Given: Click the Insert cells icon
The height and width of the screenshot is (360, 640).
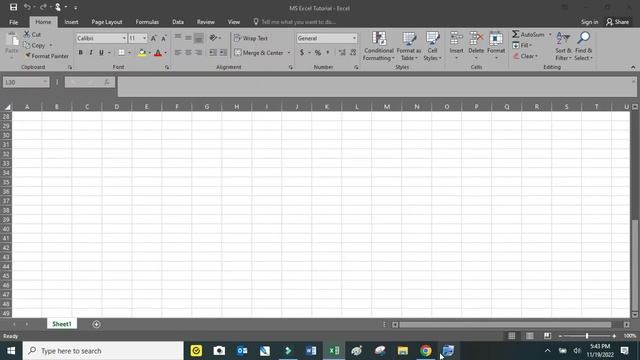Looking at the screenshot, I should tap(456, 39).
